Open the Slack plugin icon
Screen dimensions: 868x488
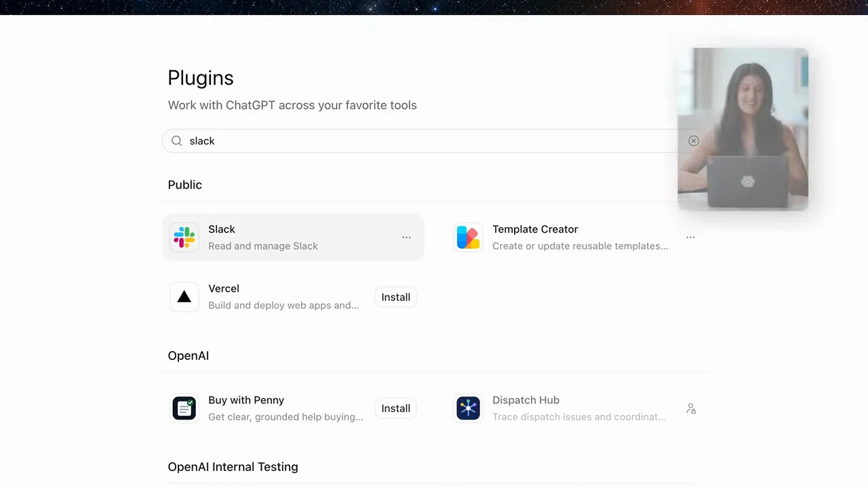click(184, 237)
